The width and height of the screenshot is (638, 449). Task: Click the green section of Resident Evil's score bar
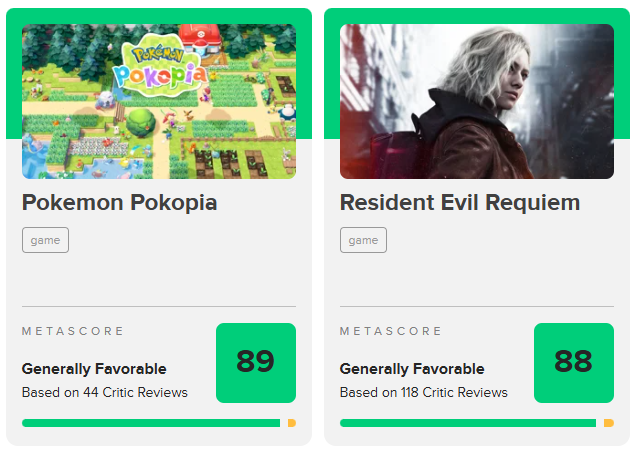(x=468, y=423)
